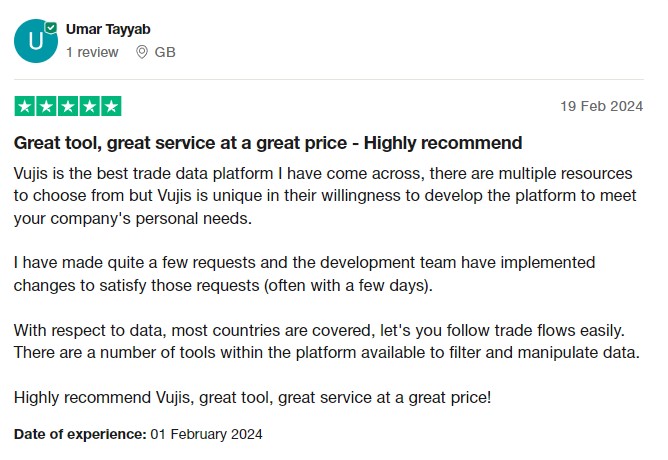Click the fifth green rating star

(x=111, y=106)
